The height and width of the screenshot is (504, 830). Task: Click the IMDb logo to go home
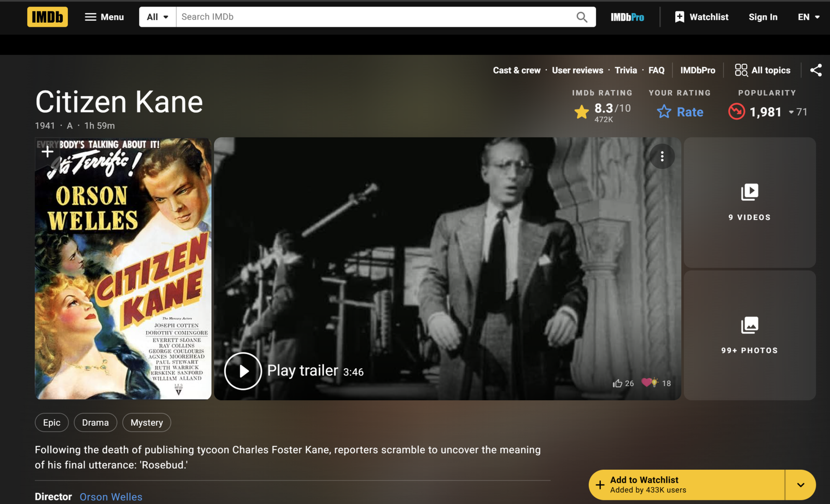[47, 17]
